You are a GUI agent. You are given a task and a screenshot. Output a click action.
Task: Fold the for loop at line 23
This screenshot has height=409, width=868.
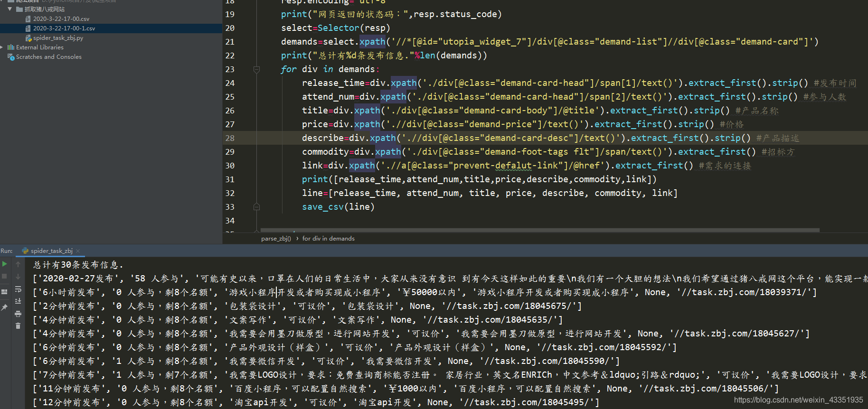(x=256, y=69)
